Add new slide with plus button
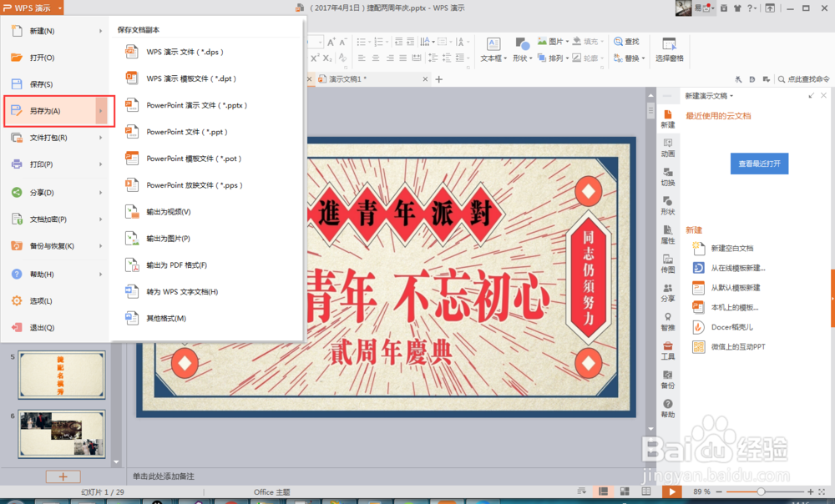The height and width of the screenshot is (504, 835). tap(63, 476)
